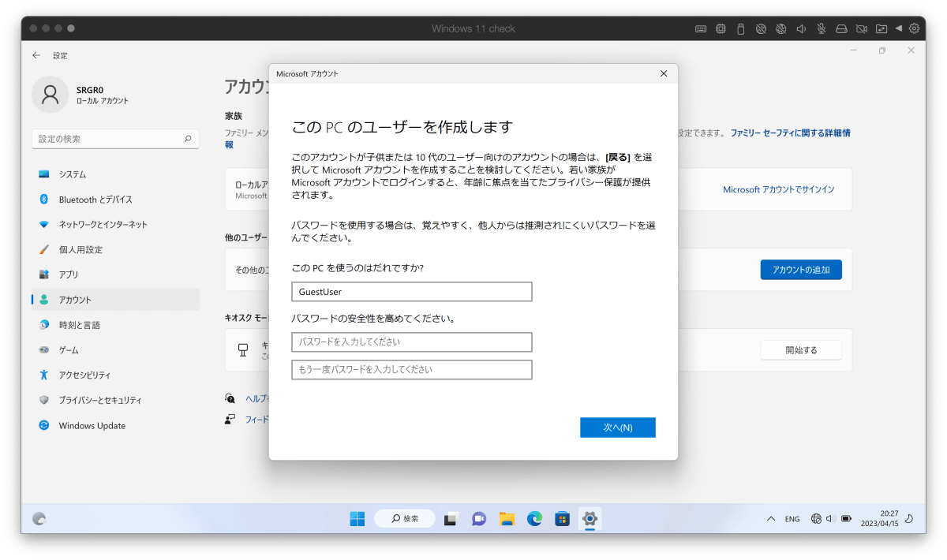
Task: Open the CPU chip icon in VM toolbar
Action: pos(721,28)
